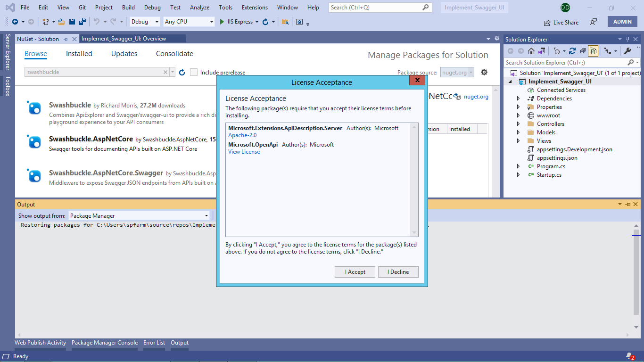Open the Package source nuget.org dropdown

point(457,72)
